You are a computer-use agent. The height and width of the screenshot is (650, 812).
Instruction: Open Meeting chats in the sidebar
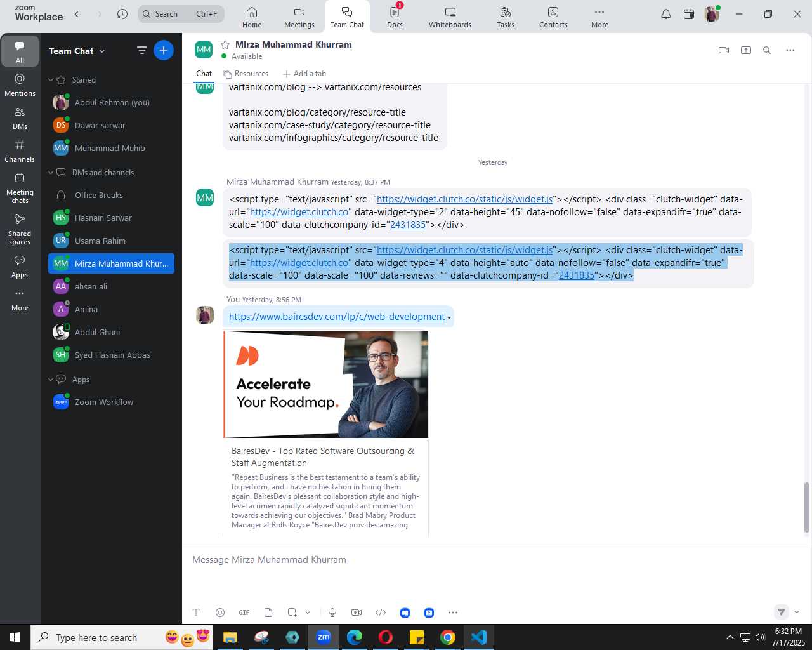pyautogui.click(x=20, y=188)
